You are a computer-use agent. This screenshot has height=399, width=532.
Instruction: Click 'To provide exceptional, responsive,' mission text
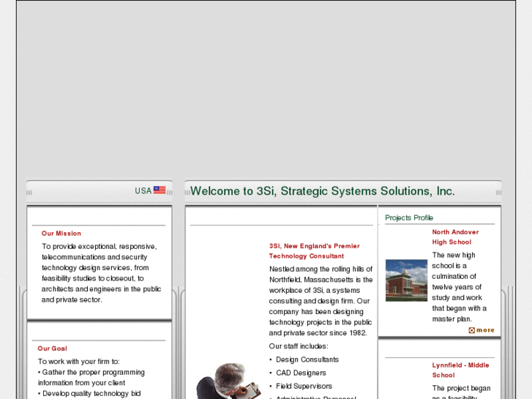101,273
